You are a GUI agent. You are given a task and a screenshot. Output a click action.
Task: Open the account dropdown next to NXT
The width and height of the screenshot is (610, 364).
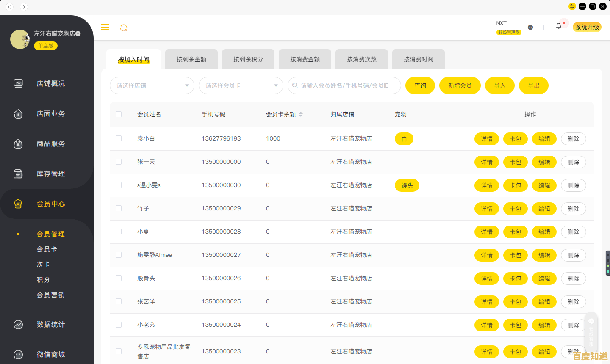(530, 27)
